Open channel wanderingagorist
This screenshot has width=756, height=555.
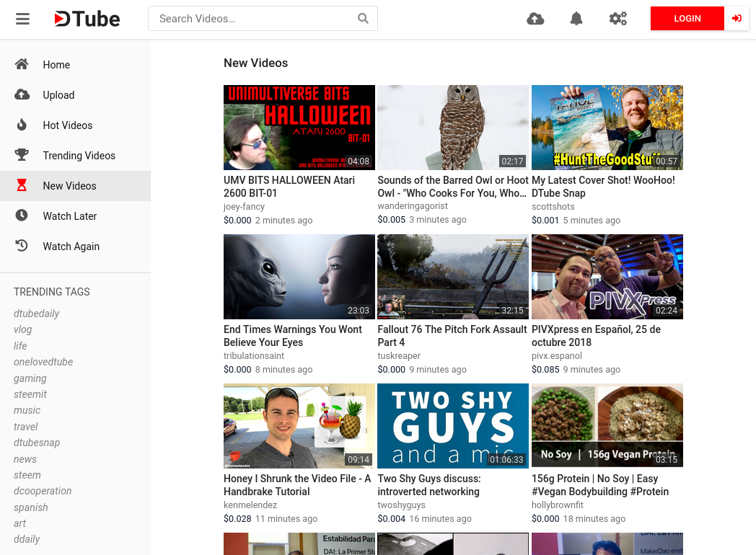click(413, 205)
